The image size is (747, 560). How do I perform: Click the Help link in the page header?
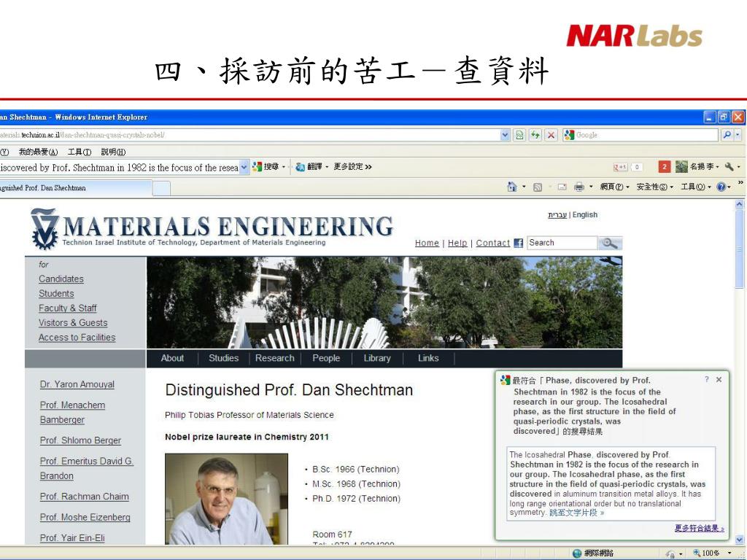(457, 243)
